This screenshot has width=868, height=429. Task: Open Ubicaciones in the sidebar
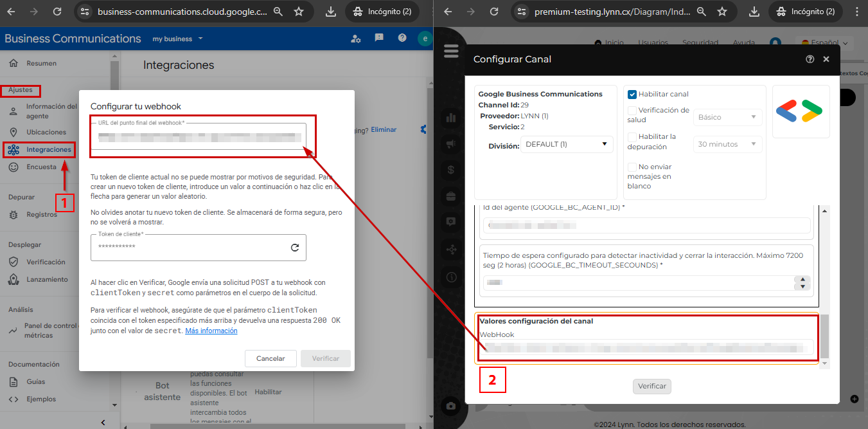click(46, 132)
